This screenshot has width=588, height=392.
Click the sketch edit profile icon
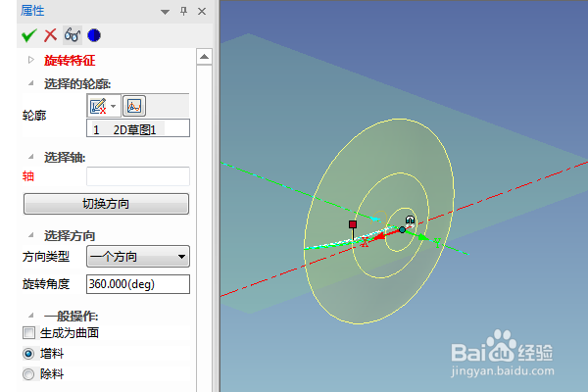point(99,106)
